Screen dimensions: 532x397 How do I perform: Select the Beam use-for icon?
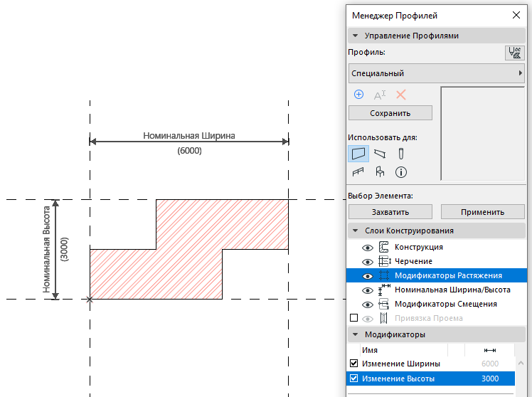coord(380,154)
